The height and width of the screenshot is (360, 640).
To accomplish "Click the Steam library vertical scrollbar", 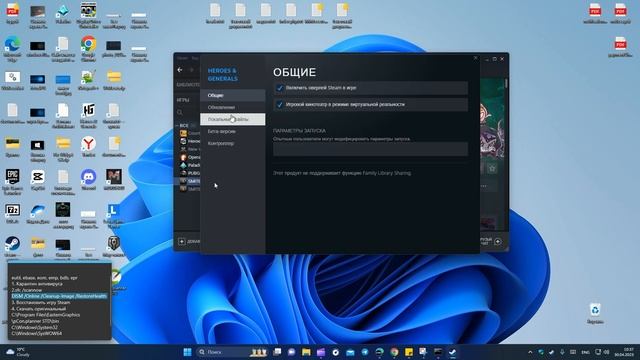I will (x=506, y=83).
